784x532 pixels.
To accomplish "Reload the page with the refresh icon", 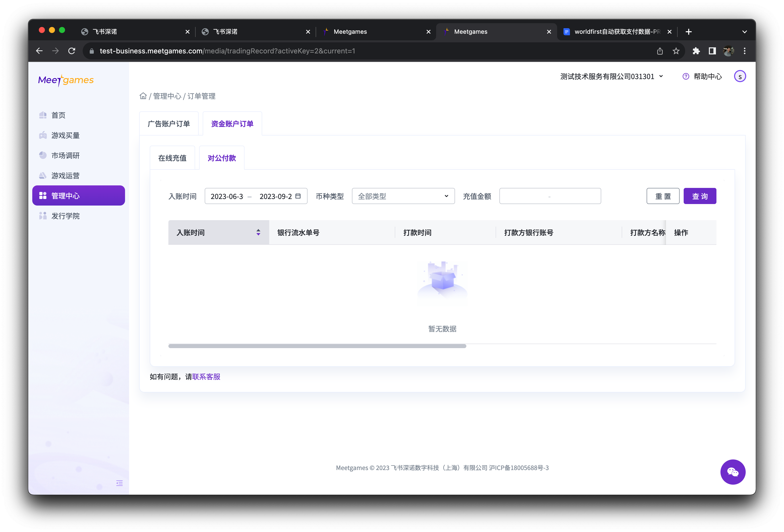I will coord(72,51).
